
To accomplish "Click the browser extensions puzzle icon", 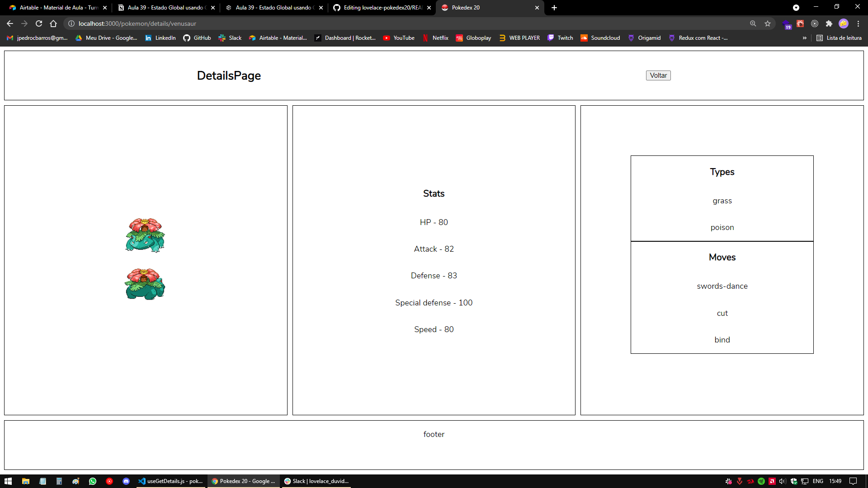I will tap(830, 23).
